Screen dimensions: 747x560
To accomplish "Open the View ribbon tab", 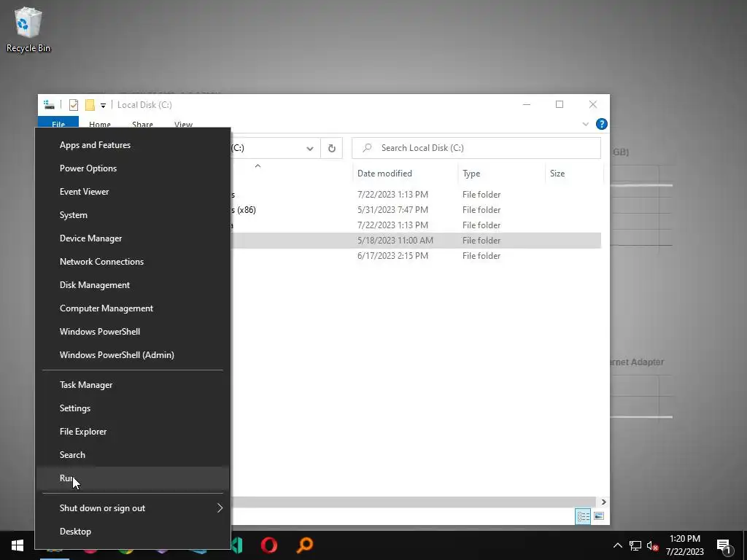I will tap(183, 124).
